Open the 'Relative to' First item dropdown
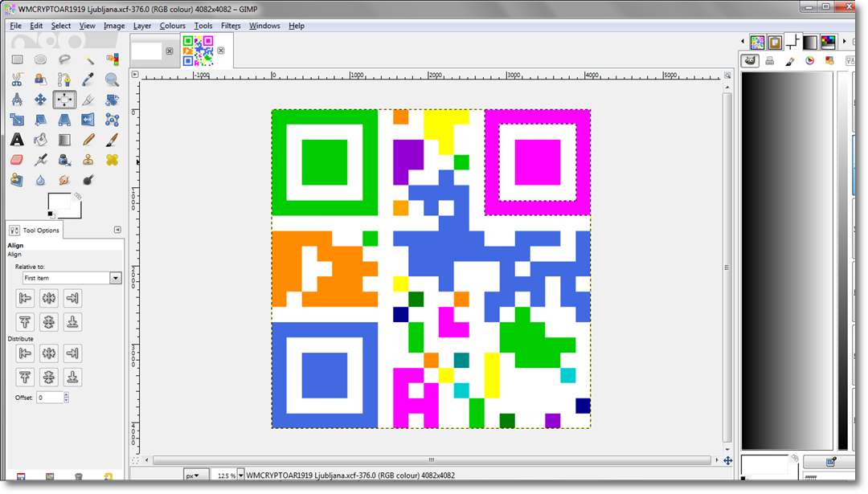Screen dimensions: 868x494 click(x=72, y=278)
